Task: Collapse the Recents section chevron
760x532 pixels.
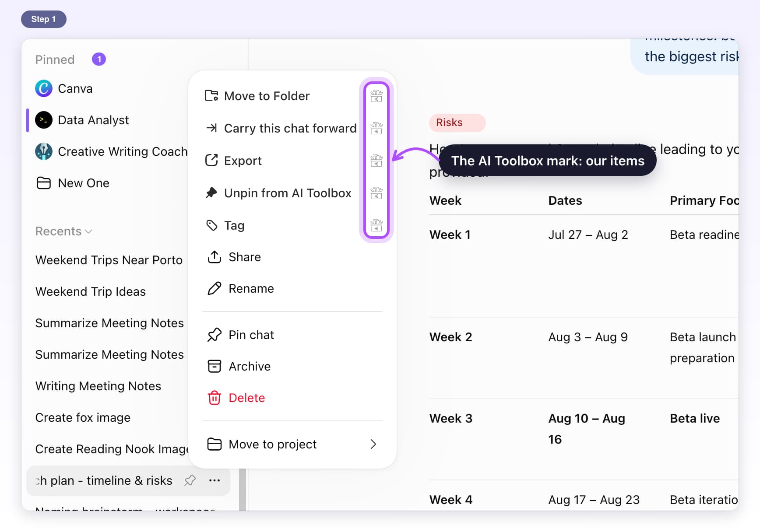Action: click(88, 231)
